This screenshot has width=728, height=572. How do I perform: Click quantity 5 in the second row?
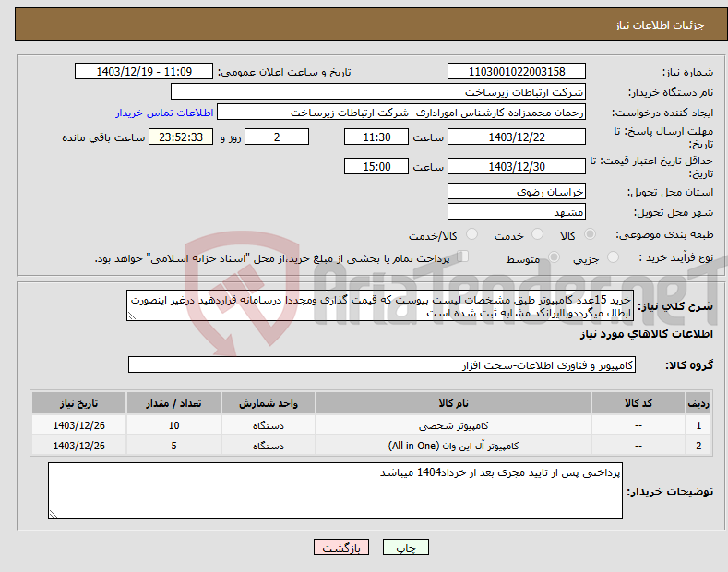click(173, 446)
